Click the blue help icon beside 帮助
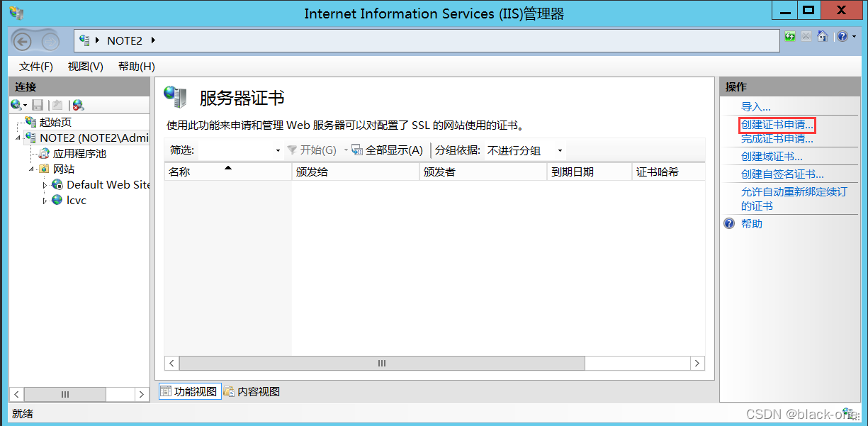Screen dimensions: 868x426 (x=729, y=223)
